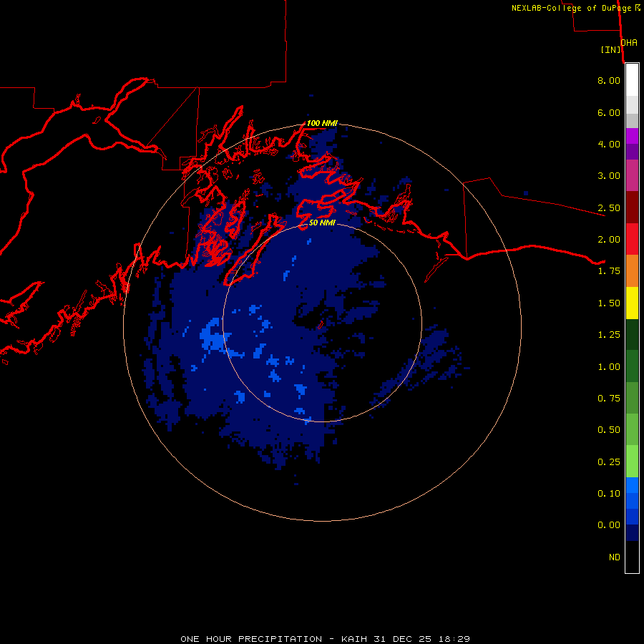Select the 0.50 legend value

(609, 430)
